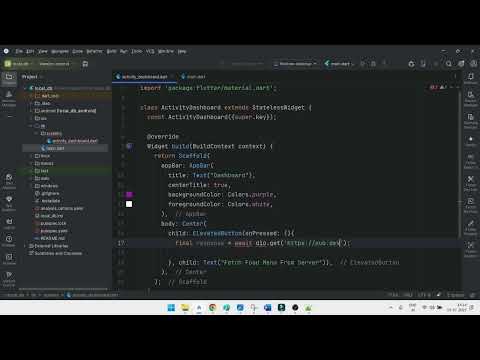
Task: Open the main.dart run configuration dropdown
Action: coord(339,64)
